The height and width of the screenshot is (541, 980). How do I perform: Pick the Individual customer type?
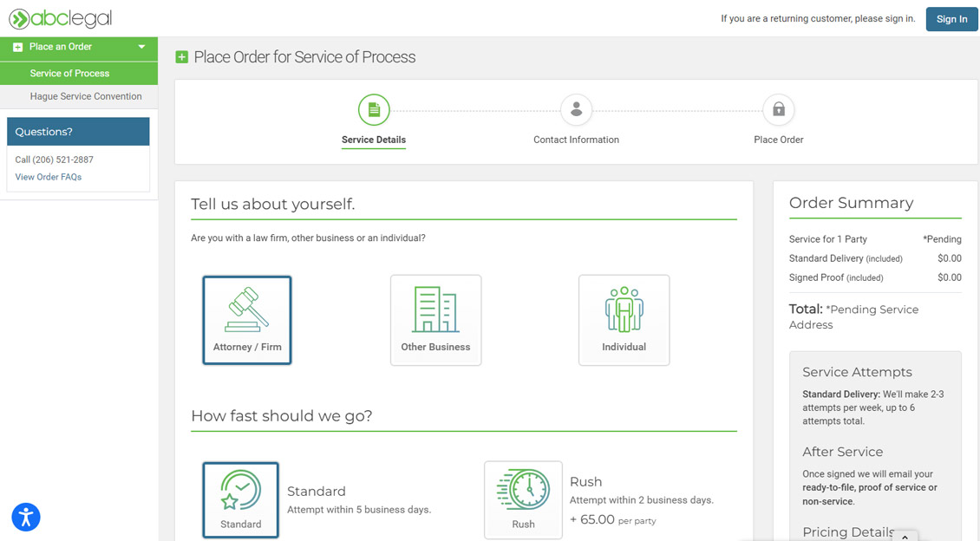pos(624,320)
